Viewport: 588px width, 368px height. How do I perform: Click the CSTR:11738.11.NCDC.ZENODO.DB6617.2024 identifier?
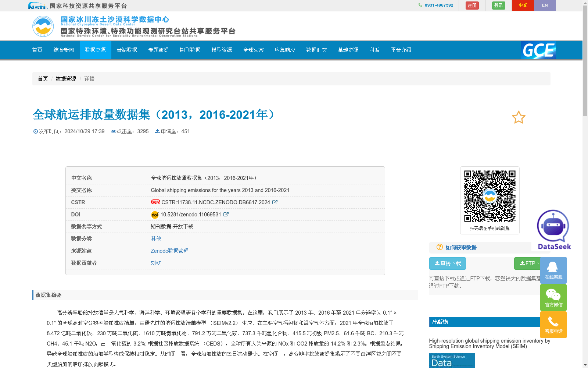216,202
